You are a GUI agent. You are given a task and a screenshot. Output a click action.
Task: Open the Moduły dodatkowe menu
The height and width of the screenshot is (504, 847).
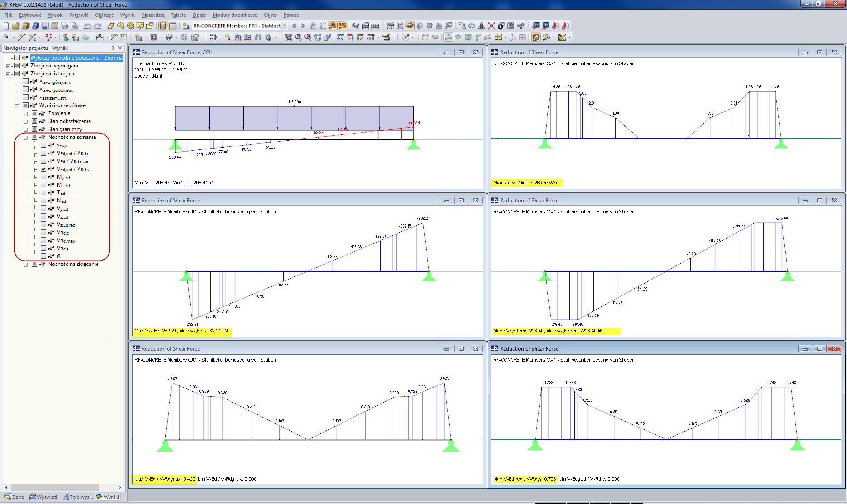click(234, 15)
